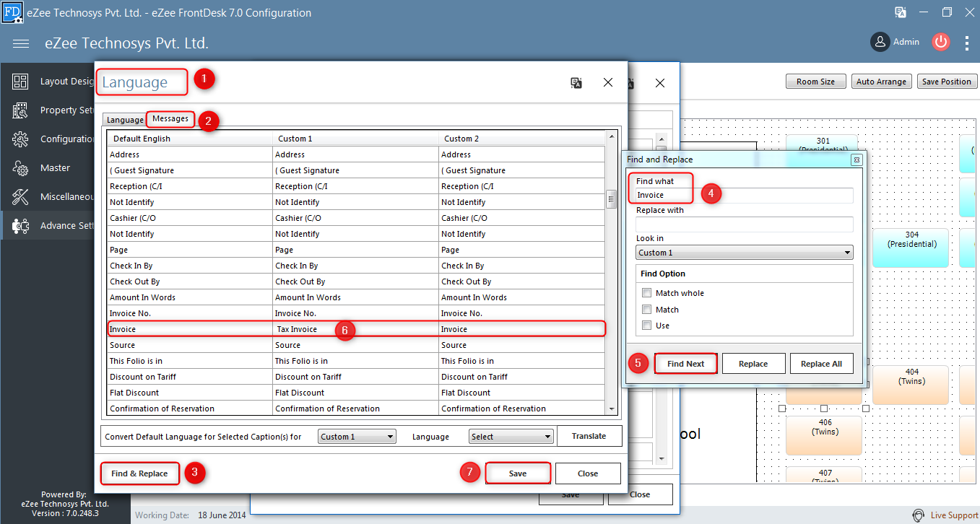
Task: Click Close in the Language dialog
Action: coord(588,473)
